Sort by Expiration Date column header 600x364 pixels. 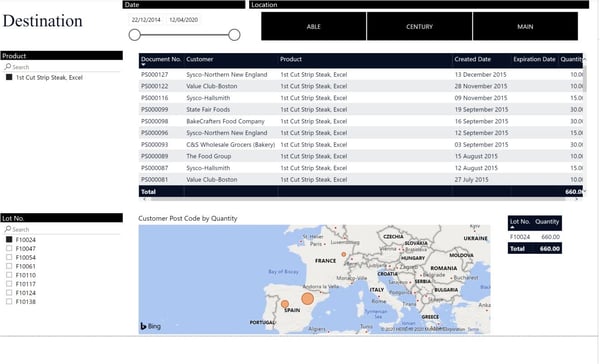click(534, 59)
